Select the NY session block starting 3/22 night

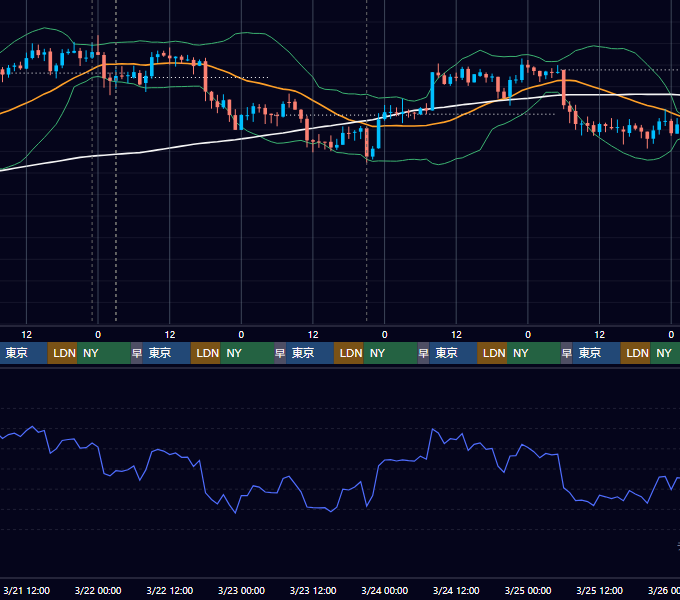247,353
